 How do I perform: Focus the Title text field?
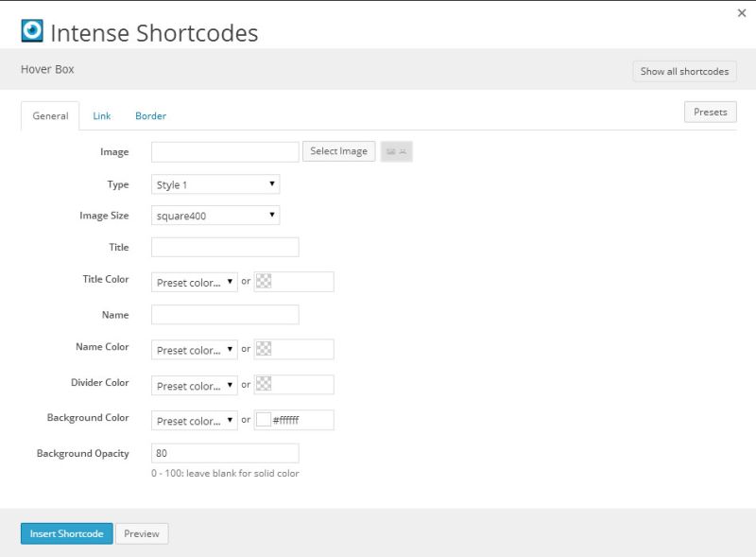pos(225,247)
